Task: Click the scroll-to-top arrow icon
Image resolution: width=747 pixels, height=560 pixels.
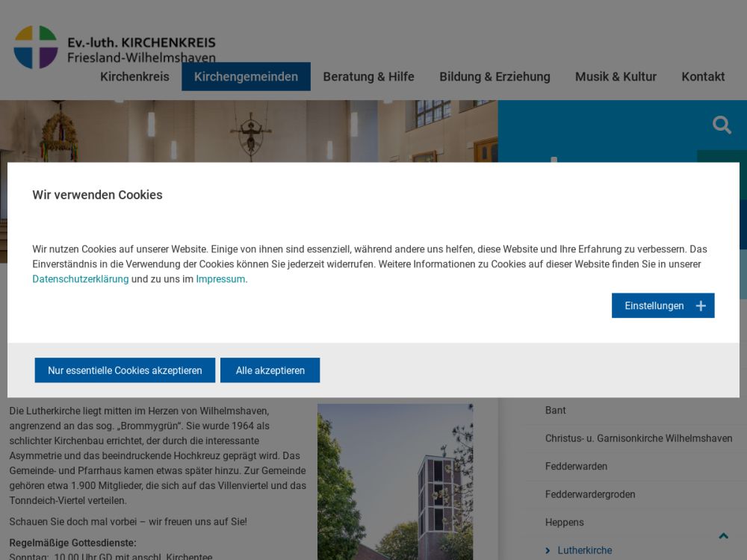Action: pos(723,536)
